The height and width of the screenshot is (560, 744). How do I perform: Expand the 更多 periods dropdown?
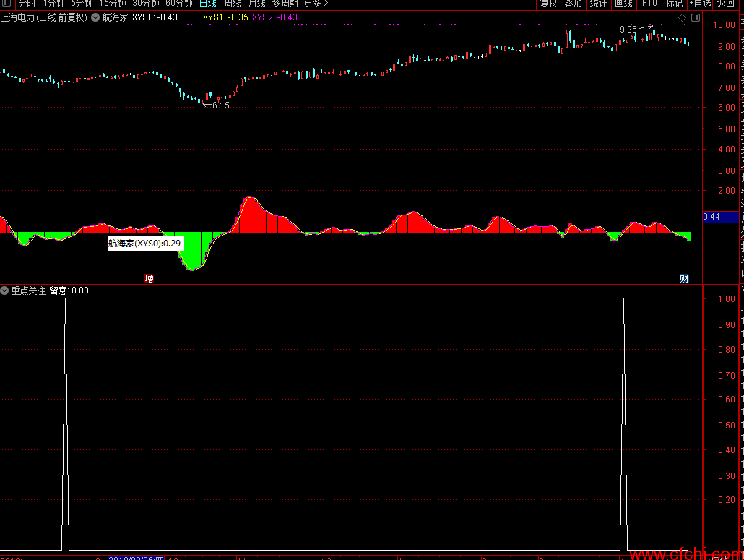click(x=316, y=4)
